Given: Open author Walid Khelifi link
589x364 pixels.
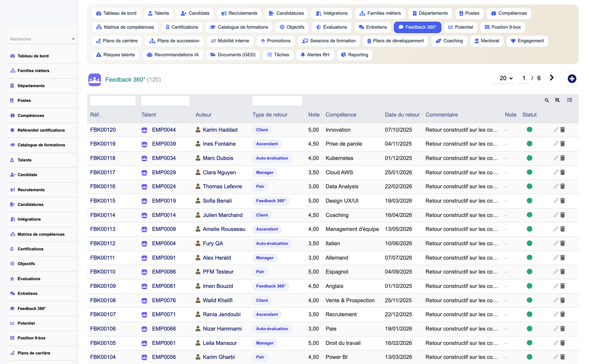Looking at the screenshot, I should click(218, 300).
